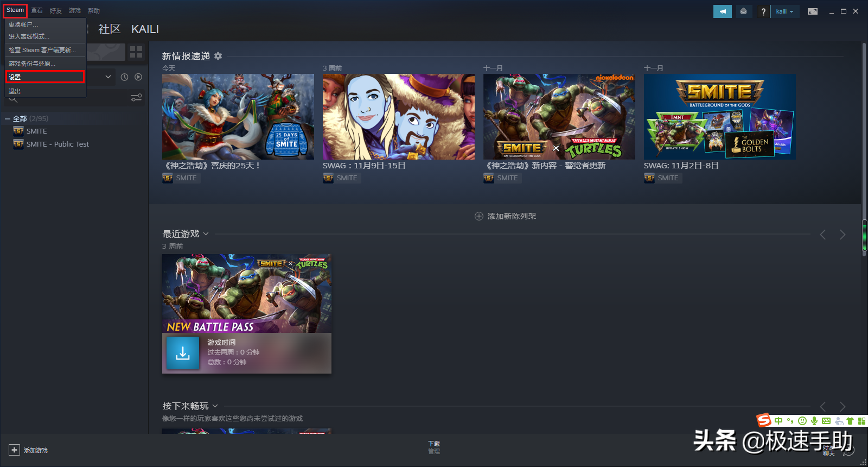Collapse the 全部 games category
This screenshot has width=868, height=467.
tap(8, 118)
